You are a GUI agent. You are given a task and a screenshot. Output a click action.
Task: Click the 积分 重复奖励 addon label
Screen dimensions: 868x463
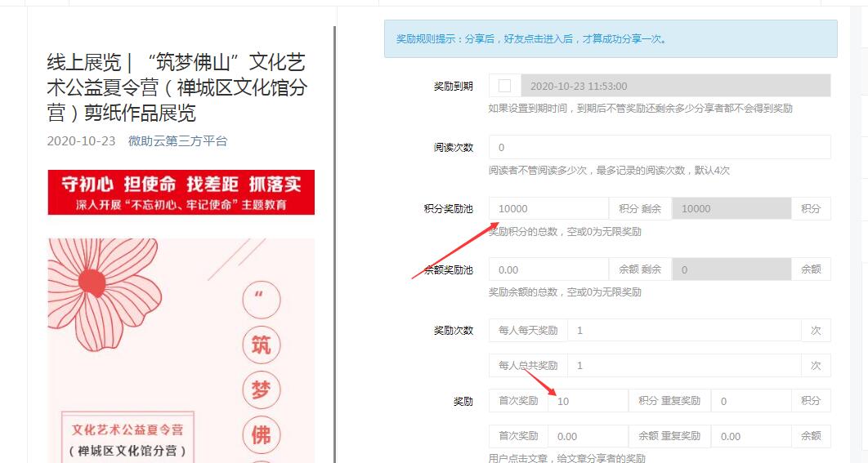coord(669,400)
